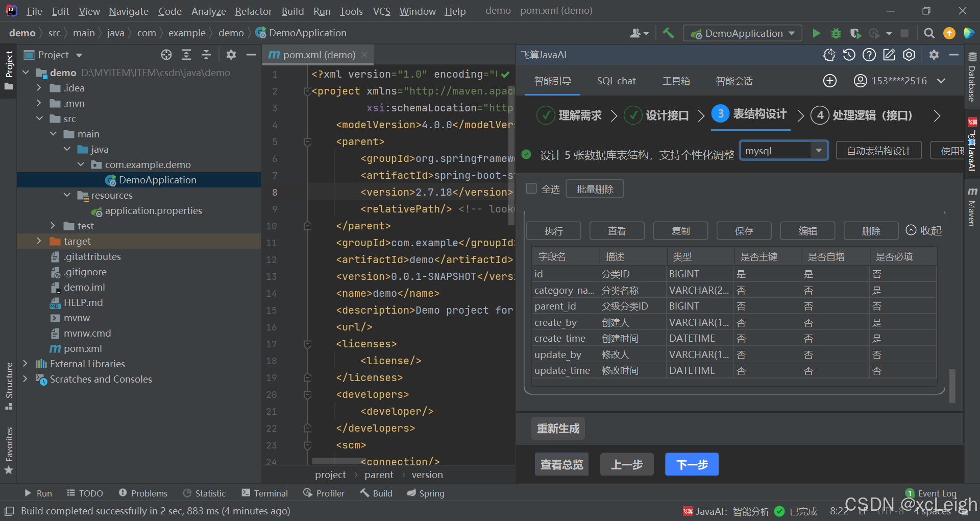Open the Terminal tool window
The height and width of the screenshot is (521, 980).
tap(264, 493)
